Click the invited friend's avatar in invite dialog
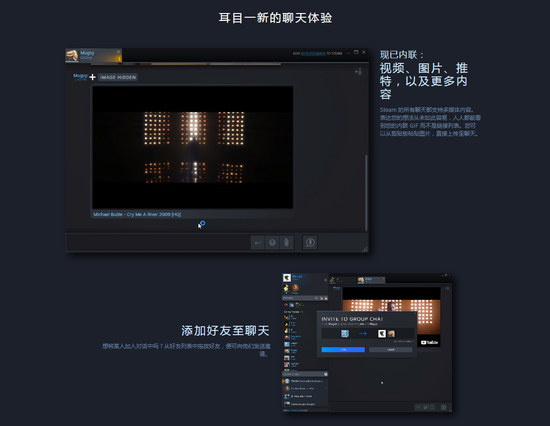 point(345,333)
